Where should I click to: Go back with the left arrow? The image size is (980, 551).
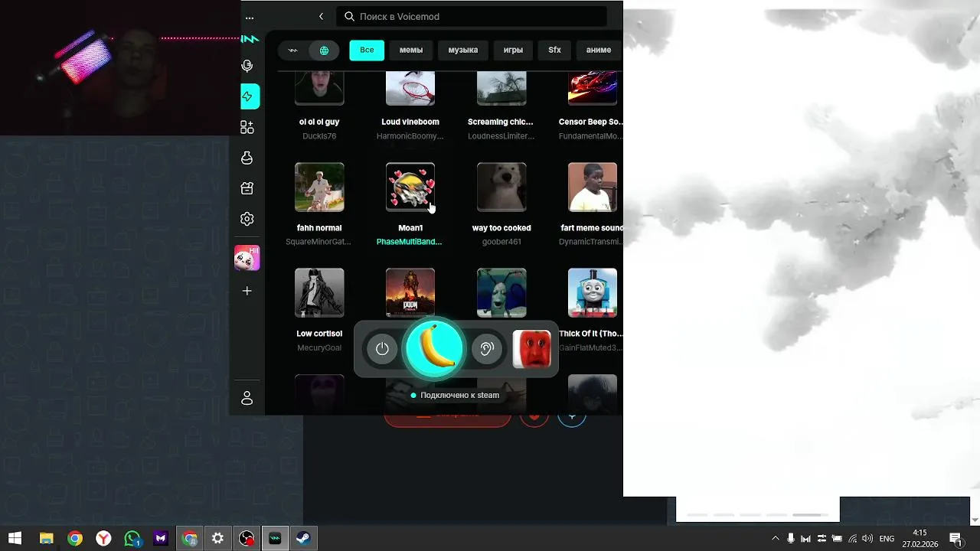[321, 16]
